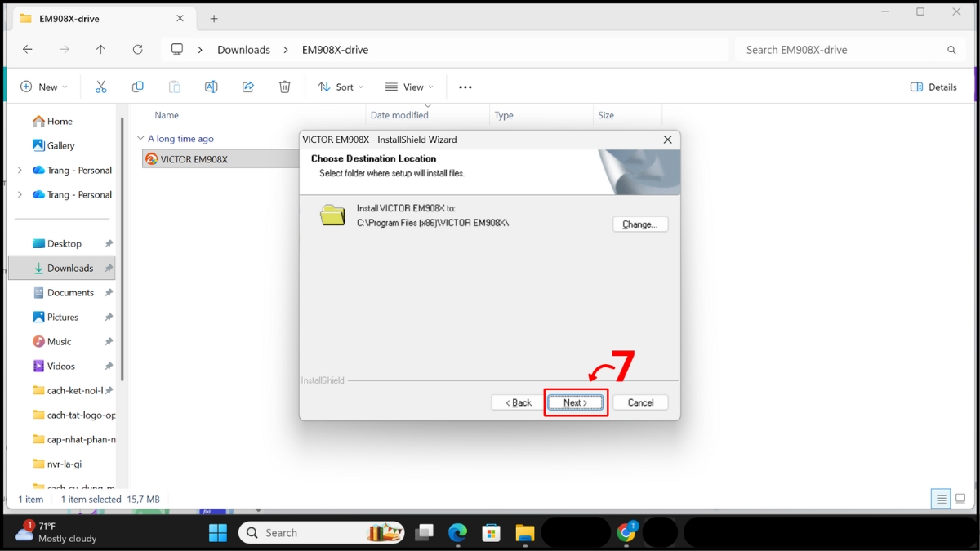Open Gallery in the navigation pane
The width and height of the screenshot is (980, 551).
pyautogui.click(x=61, y=145)
